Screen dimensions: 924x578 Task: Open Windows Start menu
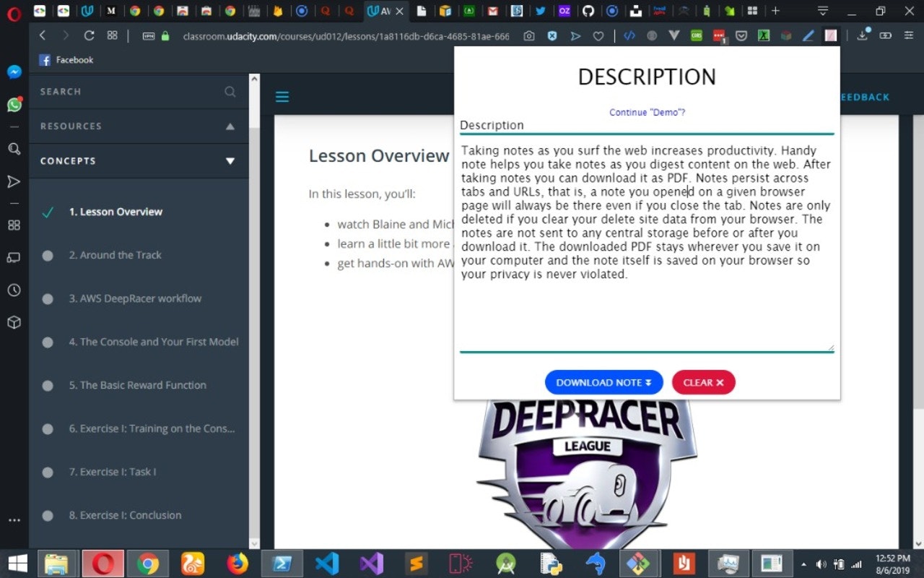pyautogui.click(x=17, y=563)
